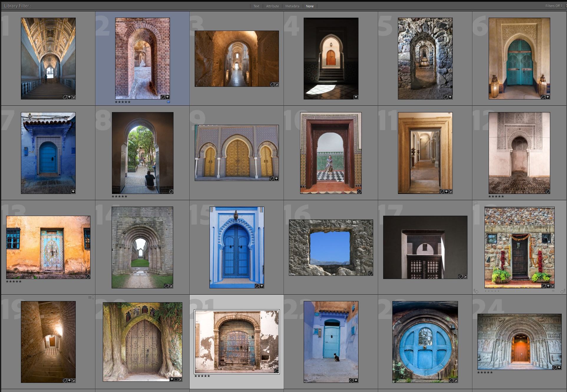This screenshot has height=392, width=567.
Task: Click keyword tag badge on photo 2
Action: coord(163,97)
